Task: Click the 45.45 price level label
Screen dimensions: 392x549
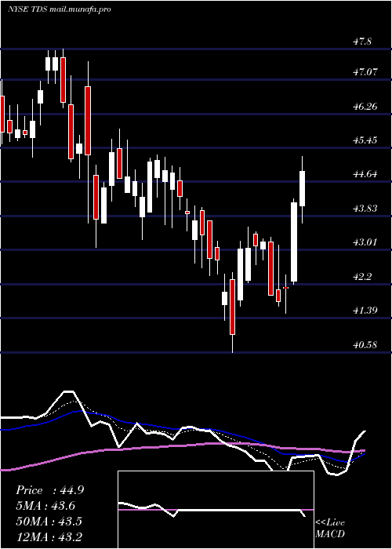Action: click(x=365, y=140)
